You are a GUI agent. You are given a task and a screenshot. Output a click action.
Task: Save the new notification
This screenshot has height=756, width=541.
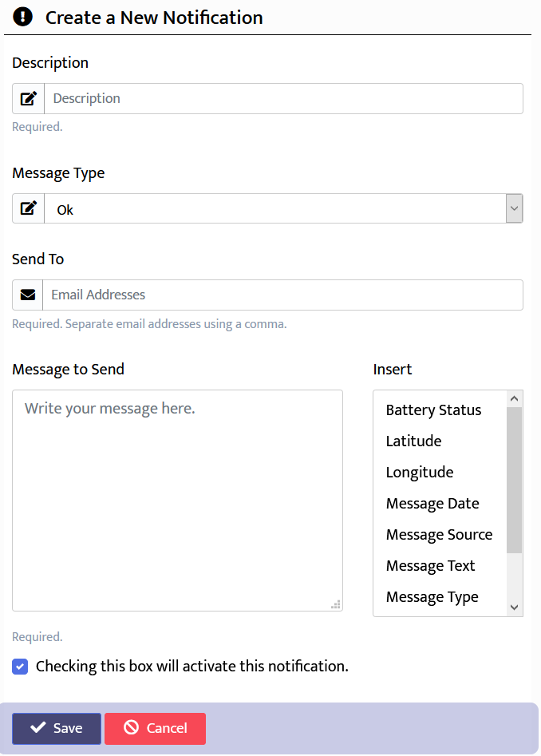57,728
